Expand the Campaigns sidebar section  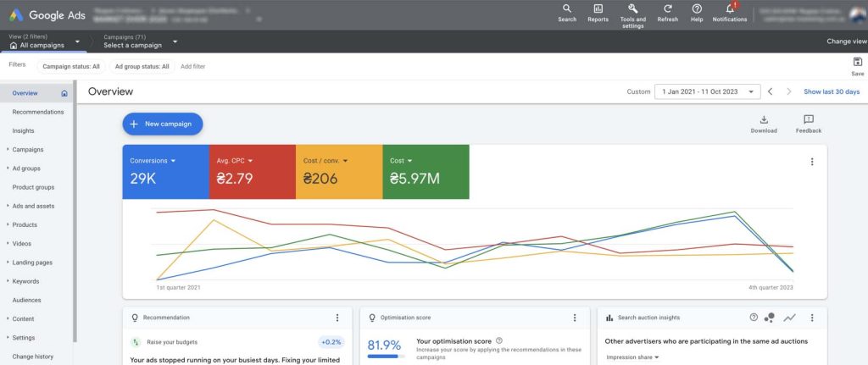pos(27,150)
